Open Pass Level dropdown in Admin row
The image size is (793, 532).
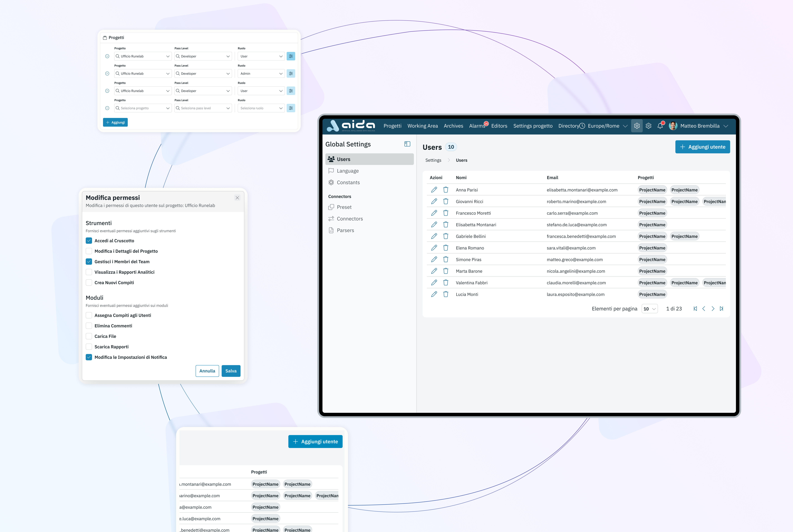tap(203, 74)
